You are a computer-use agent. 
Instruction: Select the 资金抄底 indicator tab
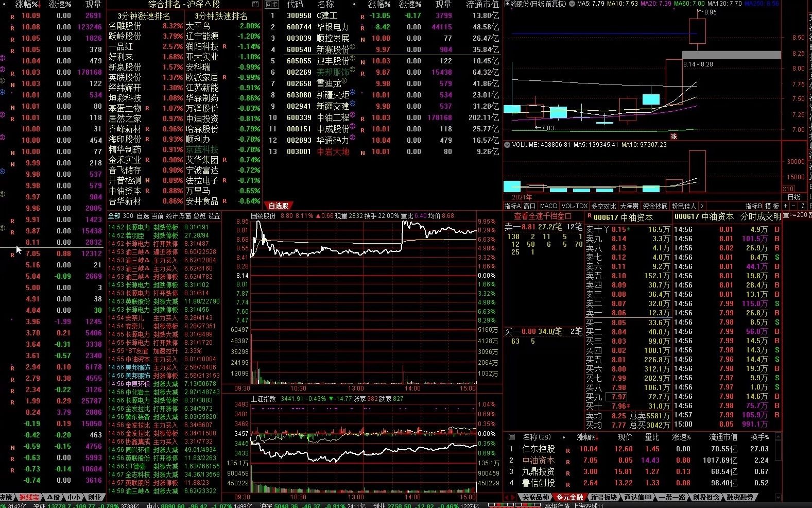tap(655, 206)
